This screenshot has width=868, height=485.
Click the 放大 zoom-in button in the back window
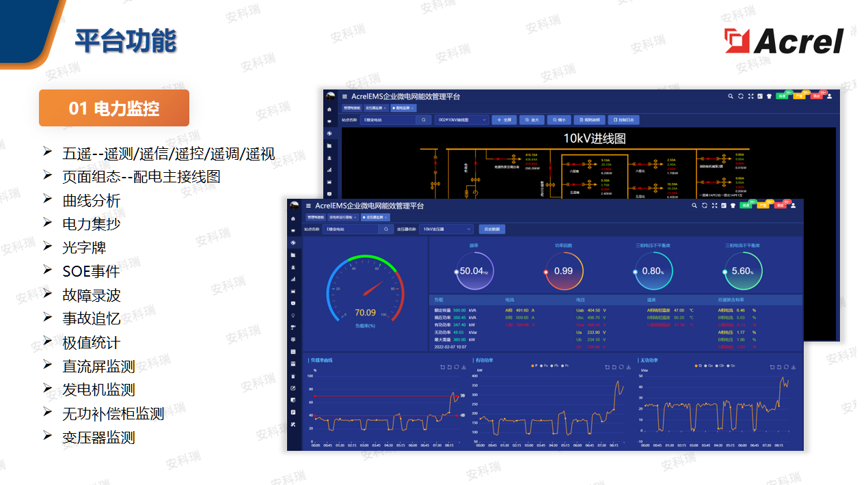click(x=532, y=120)
